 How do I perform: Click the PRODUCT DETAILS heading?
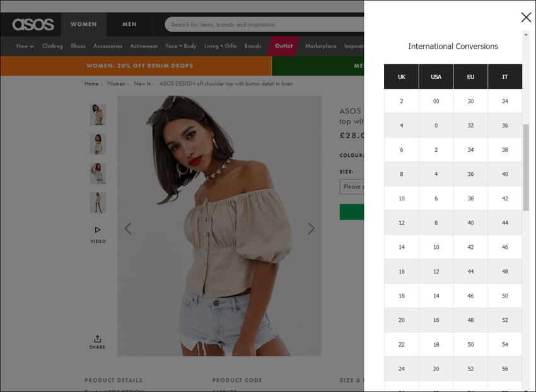[x=114, y=380]
